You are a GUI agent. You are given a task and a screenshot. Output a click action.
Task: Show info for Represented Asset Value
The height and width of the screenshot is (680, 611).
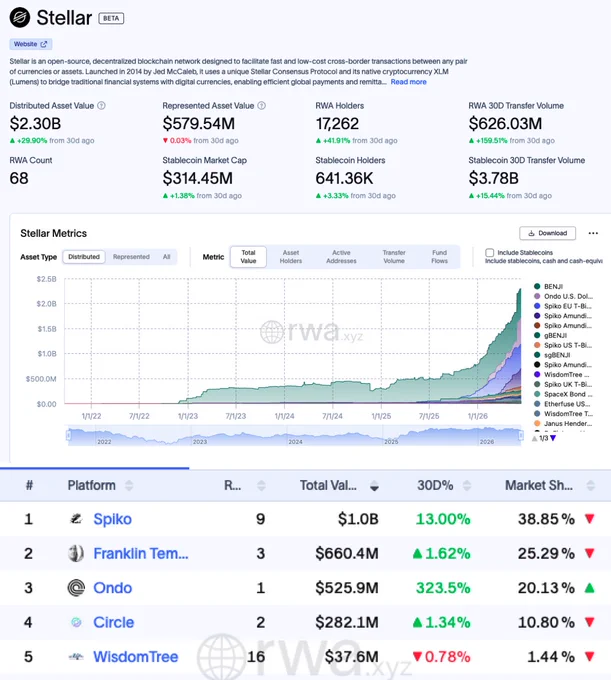pyautogui.click(x=261, y=105)
